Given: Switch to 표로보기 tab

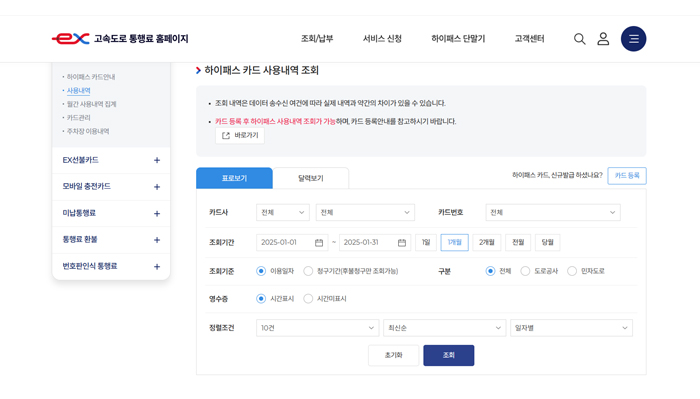Looking at the screenshot, I should [234, 178].
